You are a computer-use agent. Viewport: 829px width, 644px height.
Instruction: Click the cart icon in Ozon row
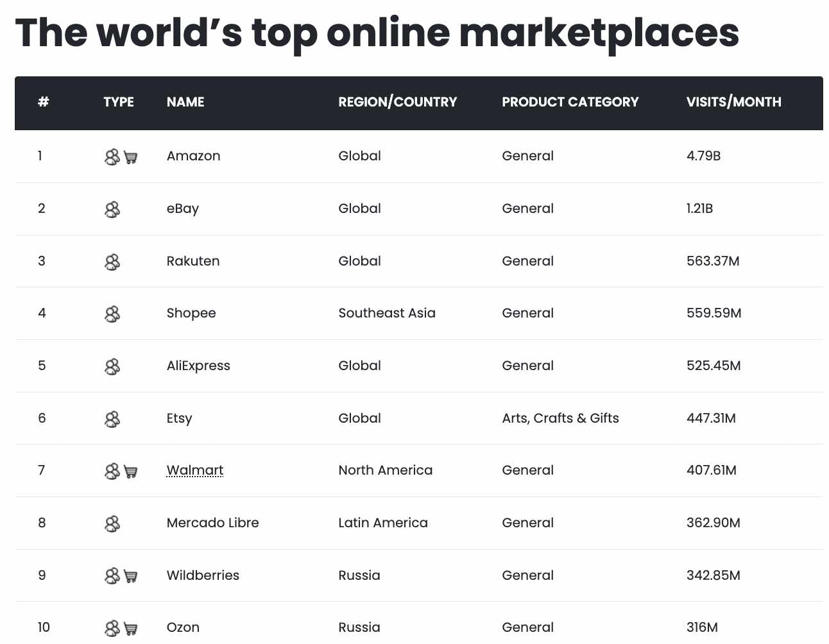click(131, 629)
